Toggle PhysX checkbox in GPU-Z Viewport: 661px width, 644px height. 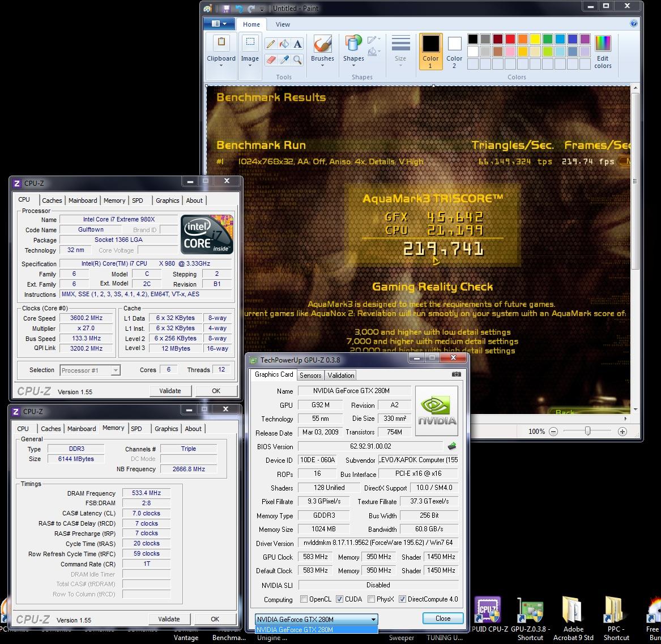pos(371,599)
